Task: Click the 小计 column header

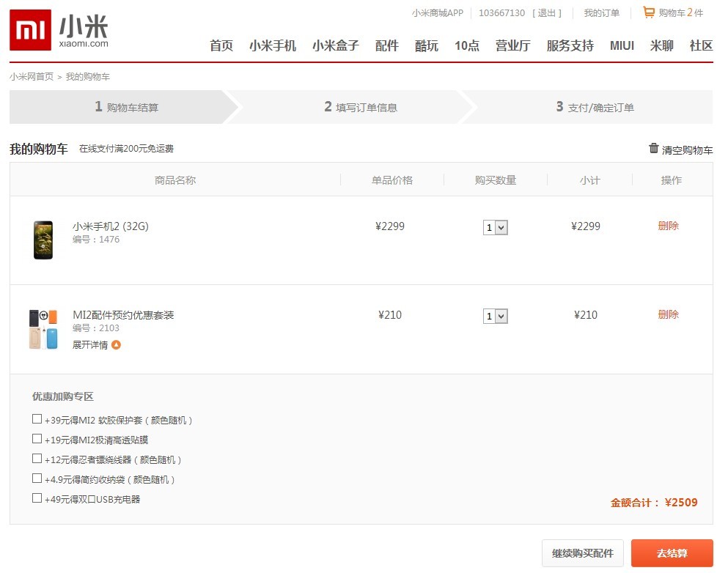Action: pyautogui.click(x=589, y=180)
